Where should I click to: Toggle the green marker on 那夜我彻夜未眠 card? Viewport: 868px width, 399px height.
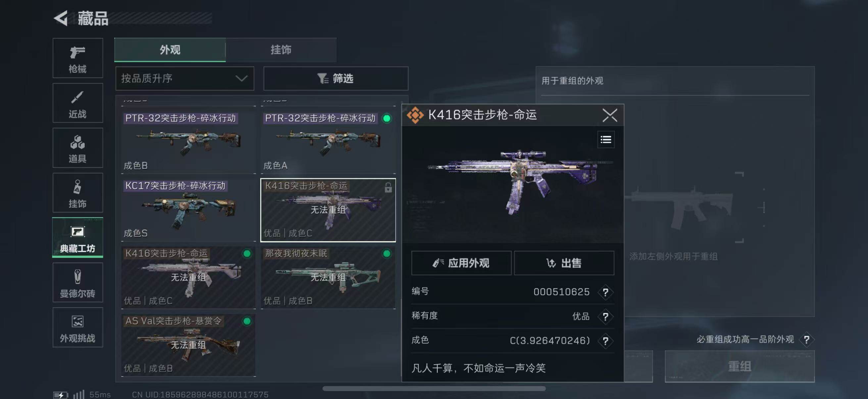[387, 253]
